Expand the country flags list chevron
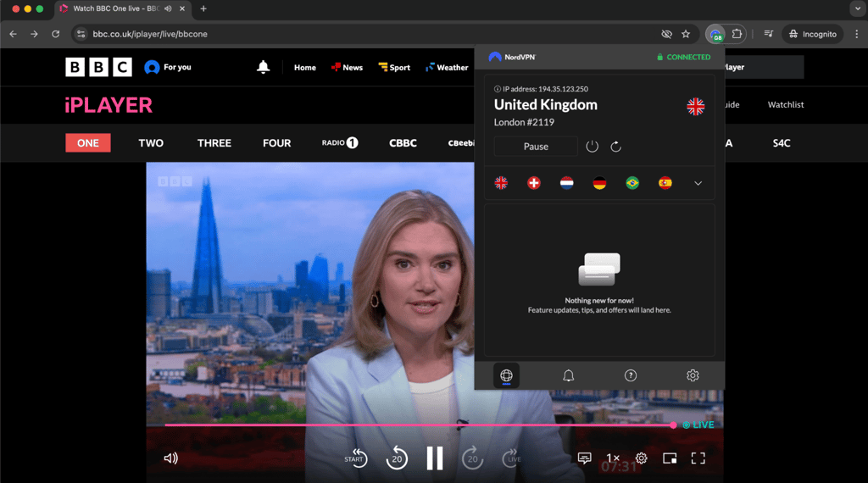This screenshot has height=483, width=868. tap(698, 183)
